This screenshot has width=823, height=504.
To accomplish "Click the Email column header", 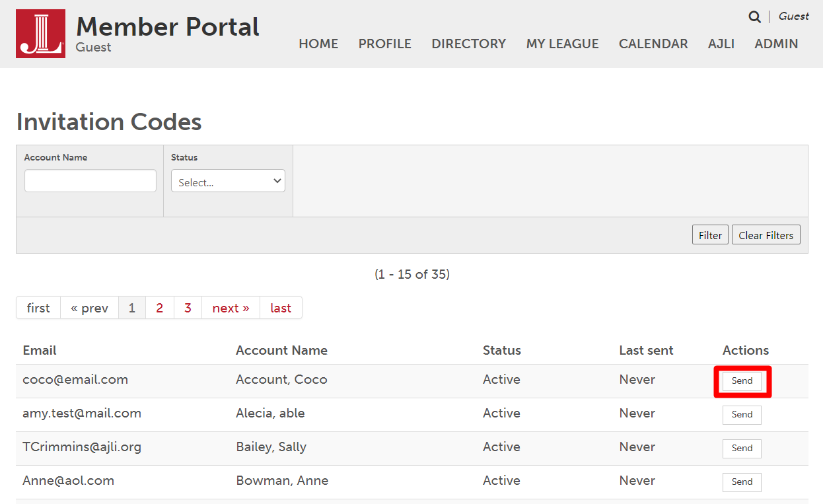I will [x=40, y=350].
